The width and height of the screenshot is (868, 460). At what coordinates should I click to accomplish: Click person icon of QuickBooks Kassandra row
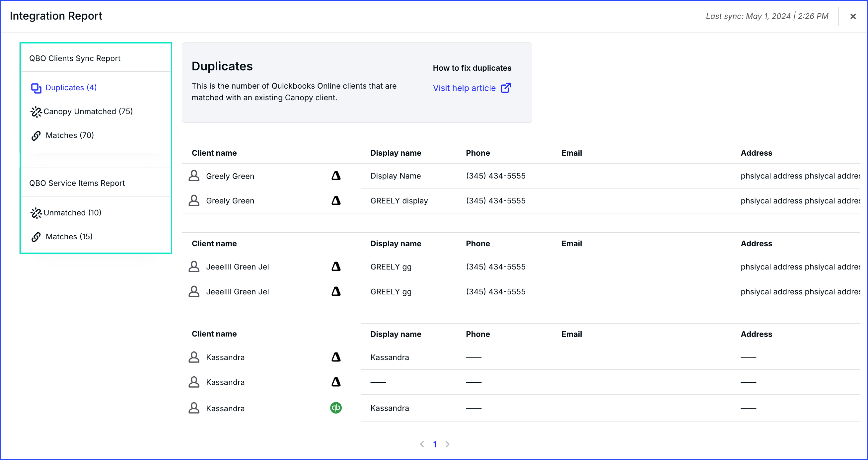[x=194, y=408]
